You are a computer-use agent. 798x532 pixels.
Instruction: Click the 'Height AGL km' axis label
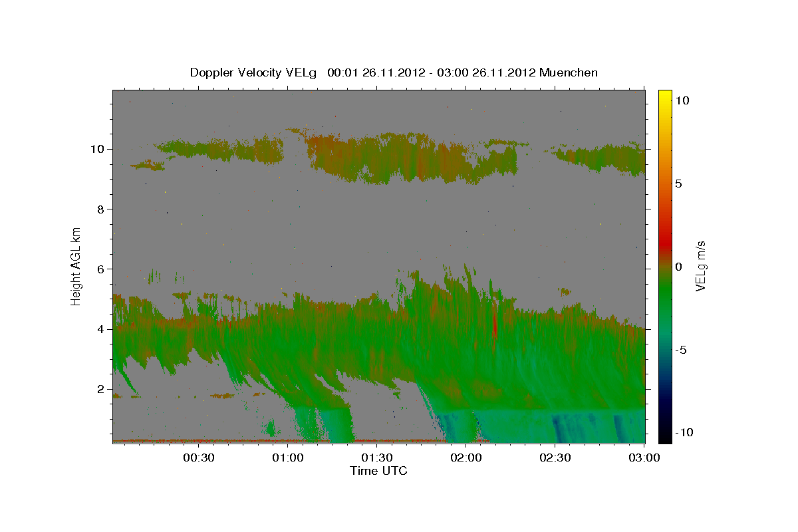coord(76,265)
